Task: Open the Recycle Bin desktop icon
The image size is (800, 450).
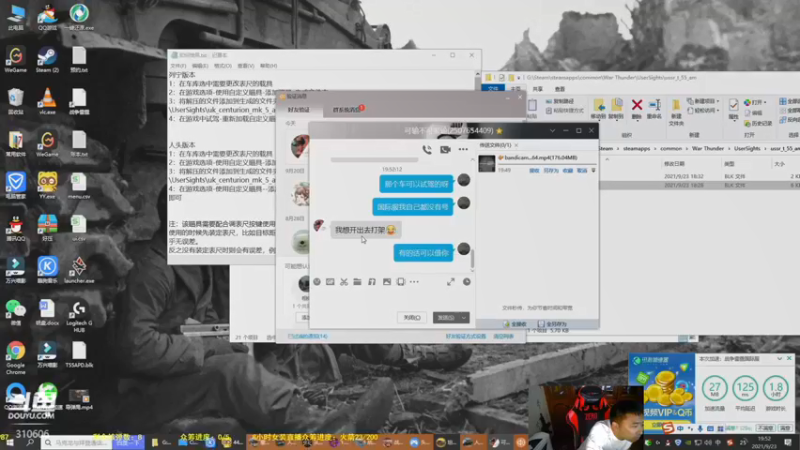Action: click(x=15, y=102)
